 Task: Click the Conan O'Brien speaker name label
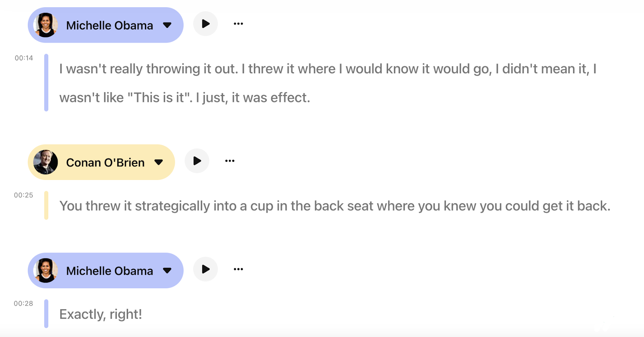click(x=105, y=163)
